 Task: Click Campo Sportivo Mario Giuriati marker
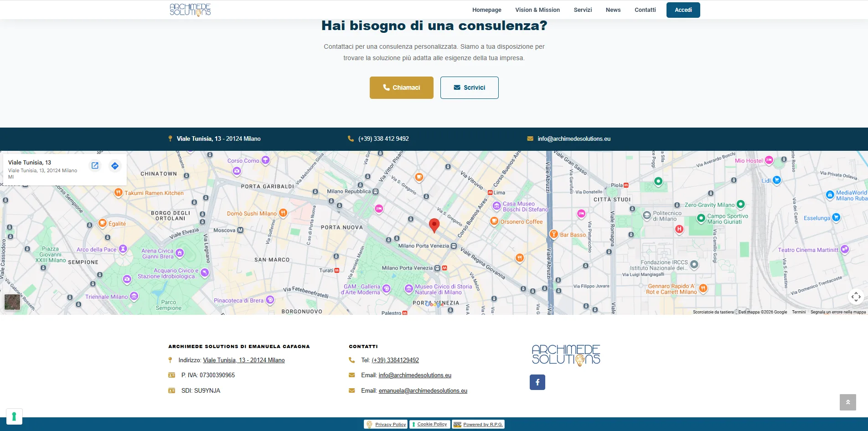701,218
